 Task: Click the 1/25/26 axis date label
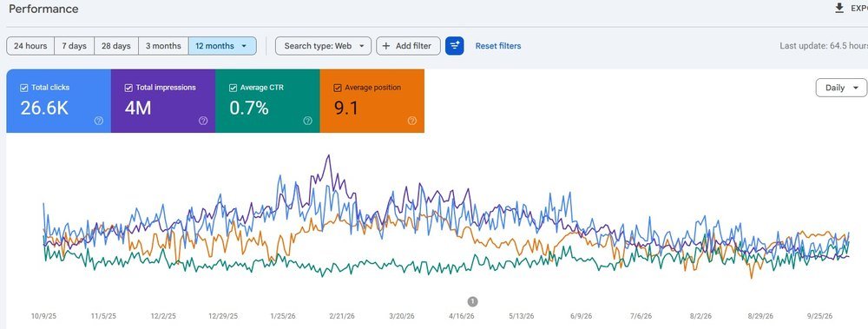[x=282, y=316]
